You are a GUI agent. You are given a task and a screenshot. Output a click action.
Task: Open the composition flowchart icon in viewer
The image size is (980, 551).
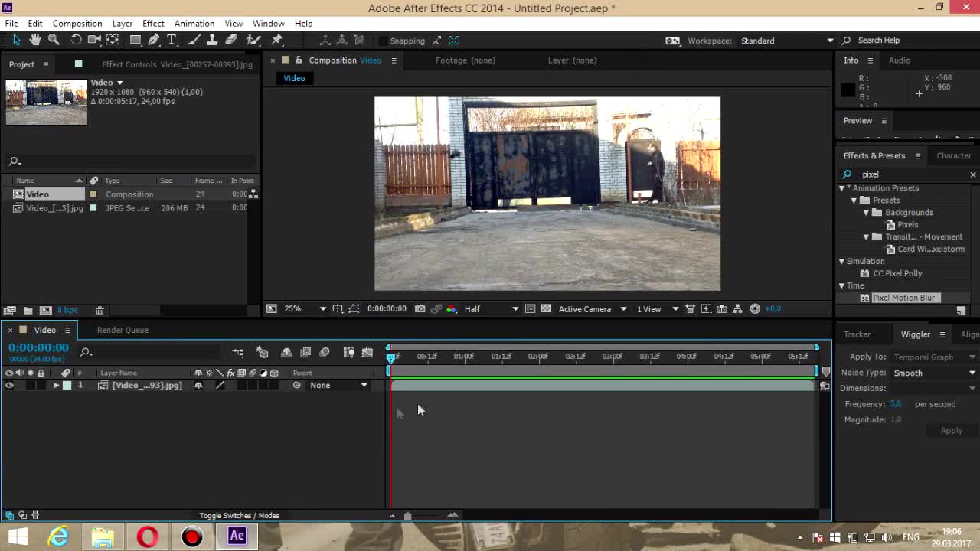[737, 308]
